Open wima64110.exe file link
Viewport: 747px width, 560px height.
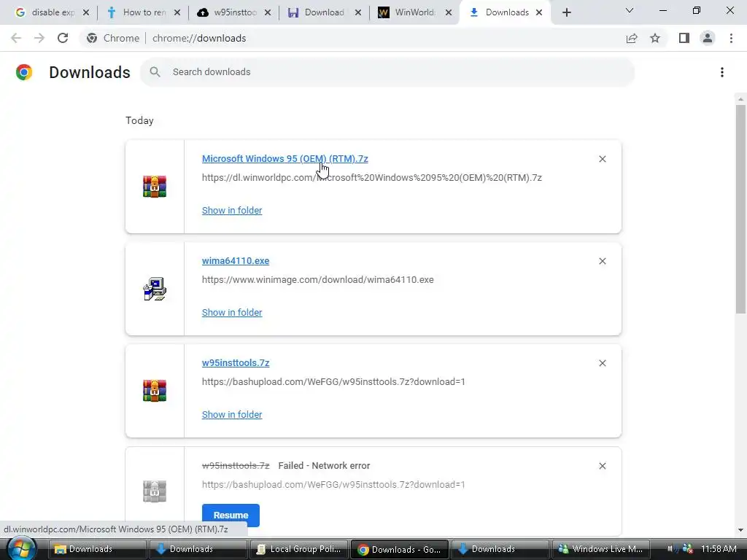click(x=236, y=260)
